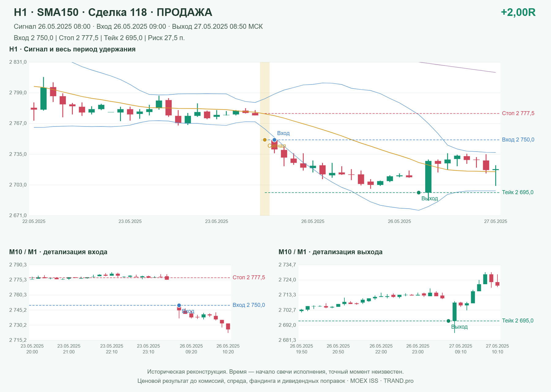Click the '2 703,0' price axis label on the H1 chart
The height and width of the screenshot is (392, 551).
18,185
